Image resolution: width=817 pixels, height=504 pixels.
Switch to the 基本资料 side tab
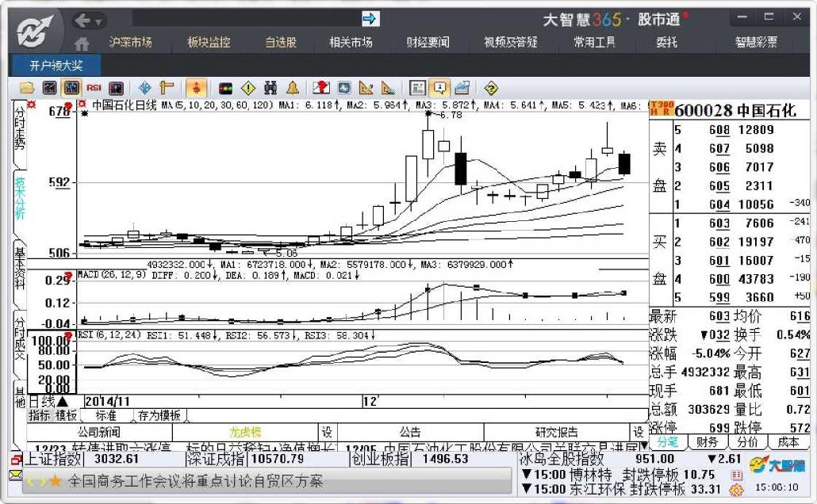pyautogui.click(x=20, y=268)
